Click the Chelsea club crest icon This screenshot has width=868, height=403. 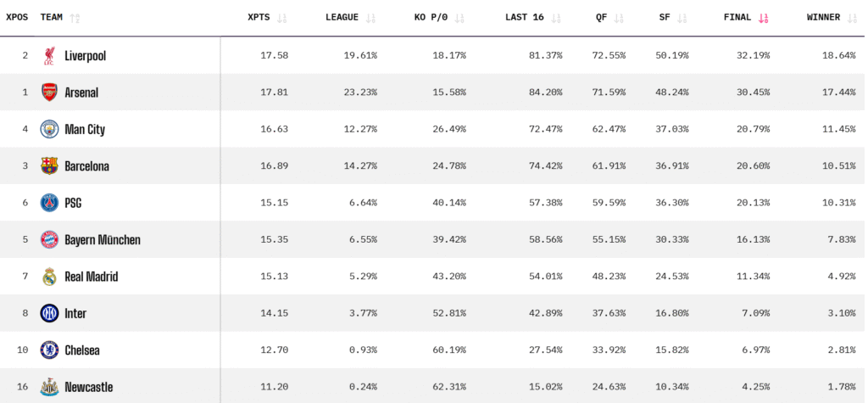tap(49, 350)
